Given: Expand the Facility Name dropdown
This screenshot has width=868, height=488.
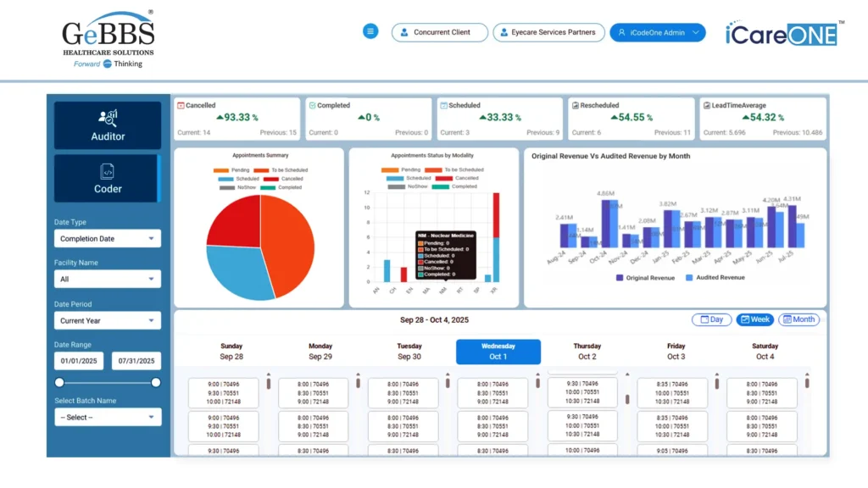Looking at the screenshot, I should pyautogui.click(x=107, y=279).
